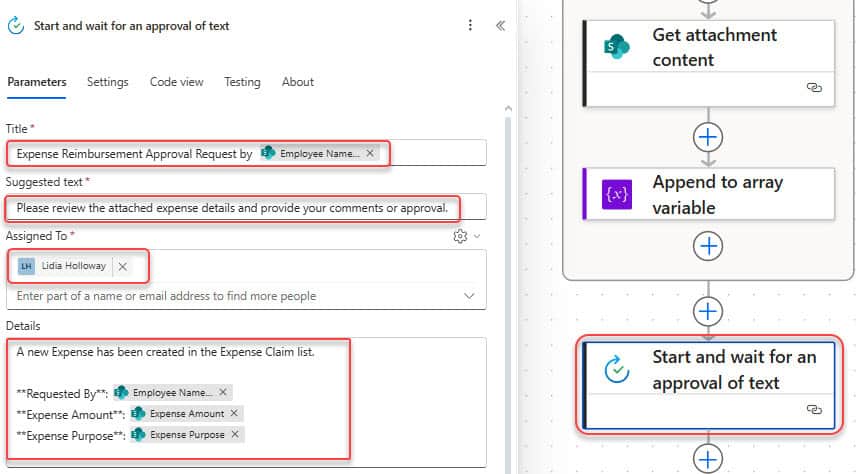Click SharePoint icon on Details Employee Name token
The height and width of the screenshot is (474, 868).
[x=121, y=392]
